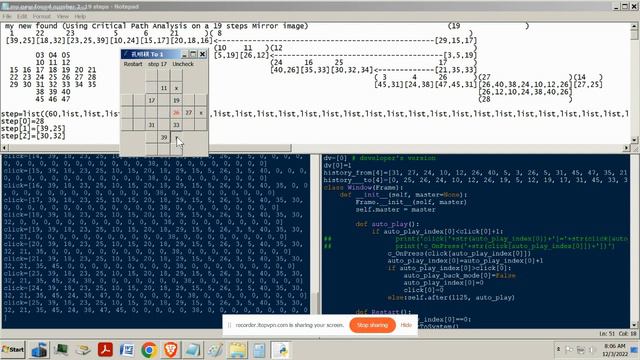Open the yellow folder taskbar icon
The height and width of the screenshot is (360, 640).
click(x=237, y=350)
